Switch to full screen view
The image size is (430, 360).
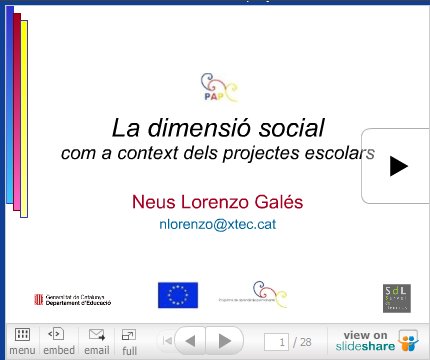pos(129,335)
